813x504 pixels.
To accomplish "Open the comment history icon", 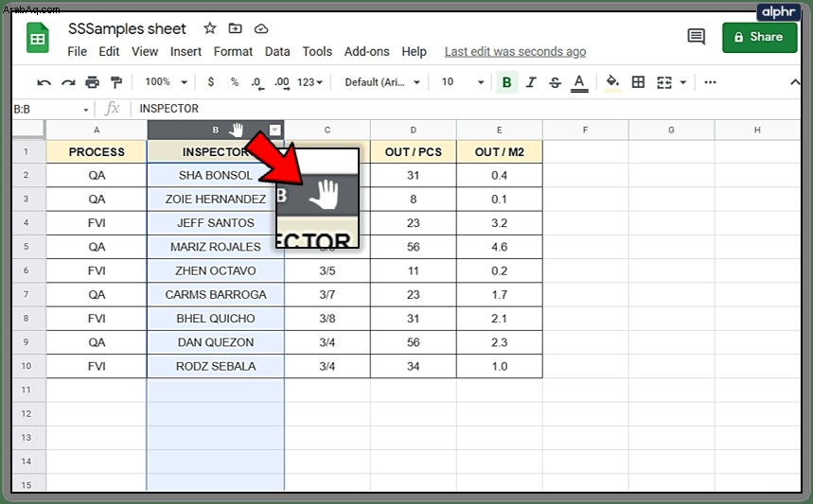I will (696, 36).
